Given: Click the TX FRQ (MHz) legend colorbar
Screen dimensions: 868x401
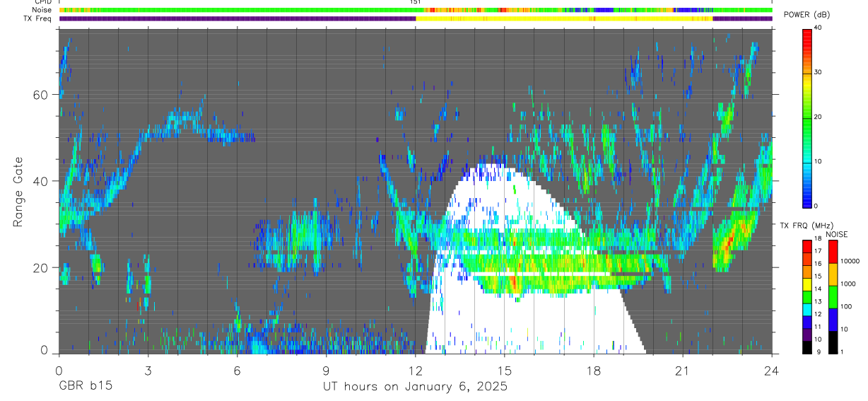Looking at the screenshot, I should [x=807, y=297].
